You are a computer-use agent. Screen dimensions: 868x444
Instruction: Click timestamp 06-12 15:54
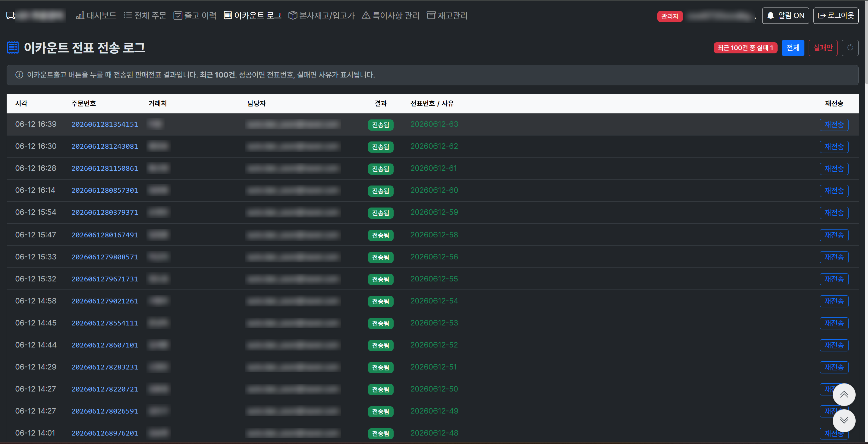36,212
